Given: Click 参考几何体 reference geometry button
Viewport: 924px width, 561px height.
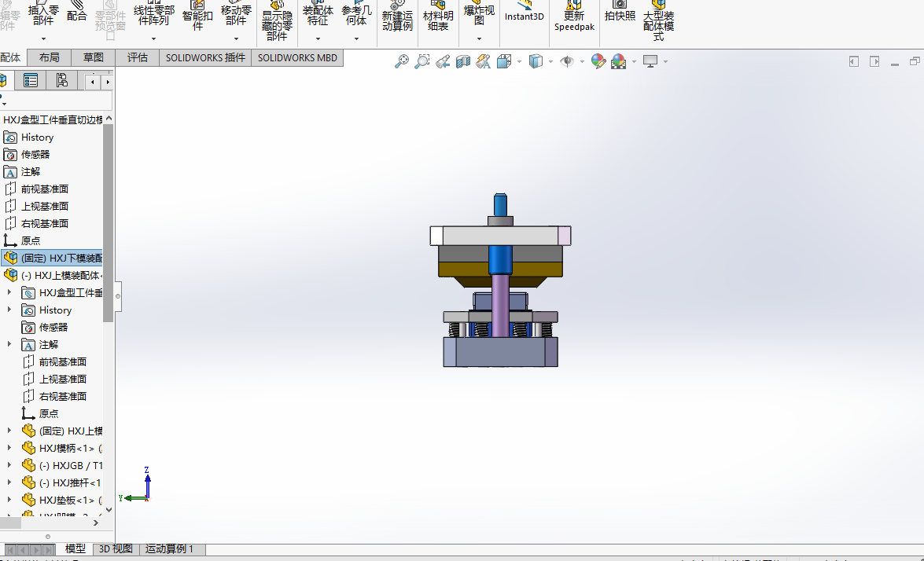Looking at the screenshot, I should (x=356, y=15).
